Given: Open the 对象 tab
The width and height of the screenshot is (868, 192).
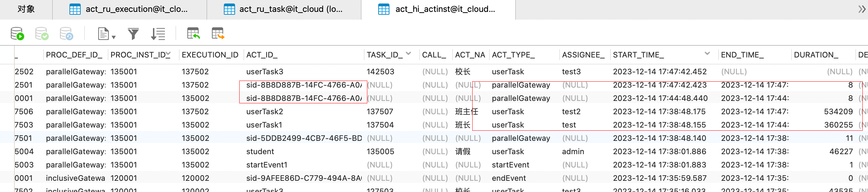Looking at the screenshot, I should [26, 9].
